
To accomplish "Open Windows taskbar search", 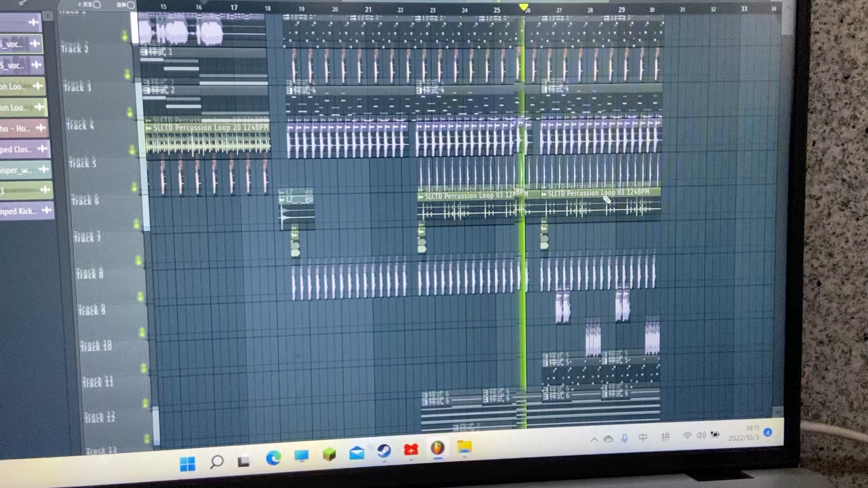I will pyautogui.click(x=217, y=461).
